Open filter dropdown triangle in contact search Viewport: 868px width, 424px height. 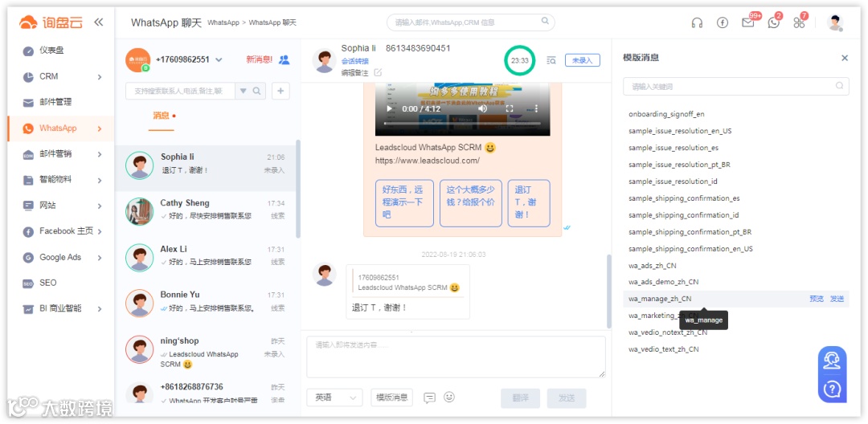(243, 92)
